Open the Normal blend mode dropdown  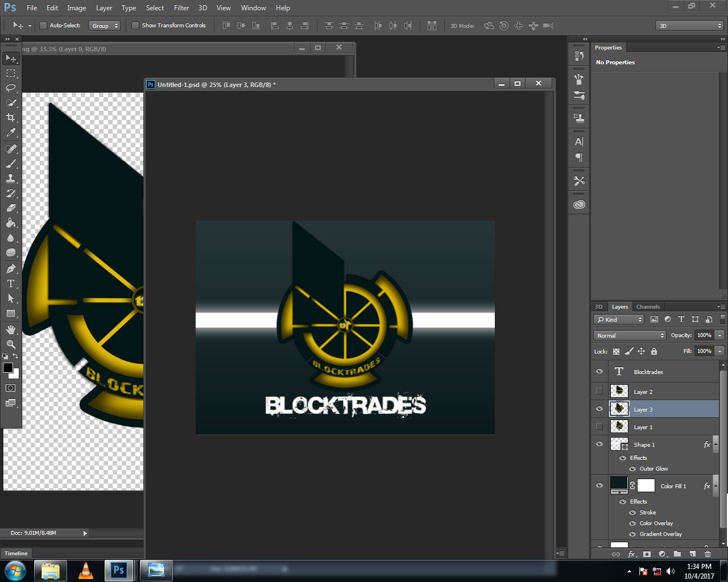click(629, 335)
